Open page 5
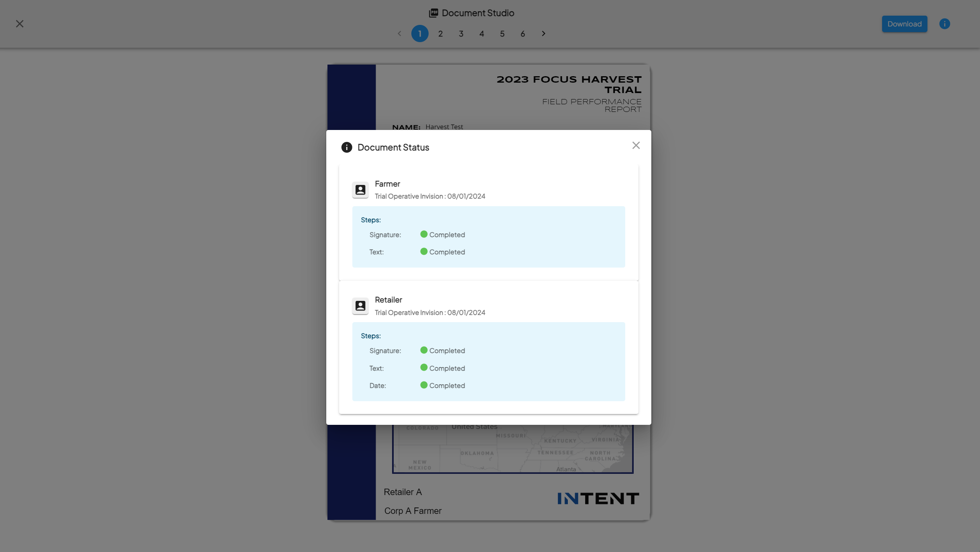 (x=502, y=34)
